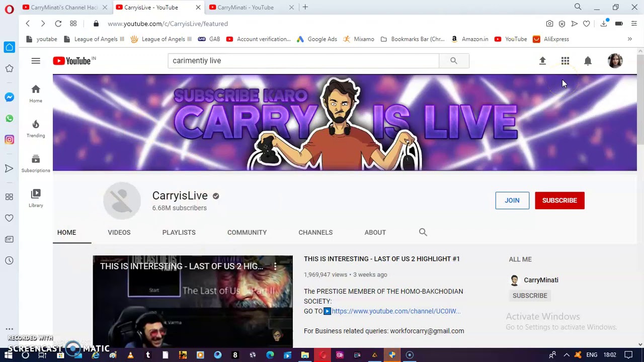Open the notifications bell
The height and width of the screenshot is (362, 644).
pos(588,61)
